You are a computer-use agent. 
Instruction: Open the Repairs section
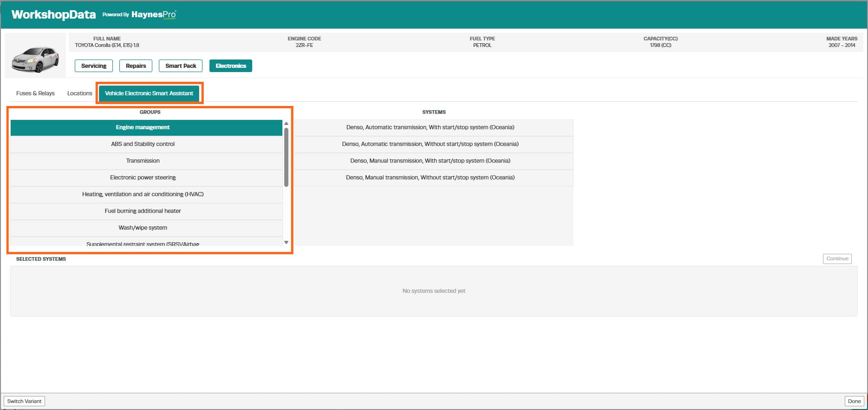click(x=136, y=66)
